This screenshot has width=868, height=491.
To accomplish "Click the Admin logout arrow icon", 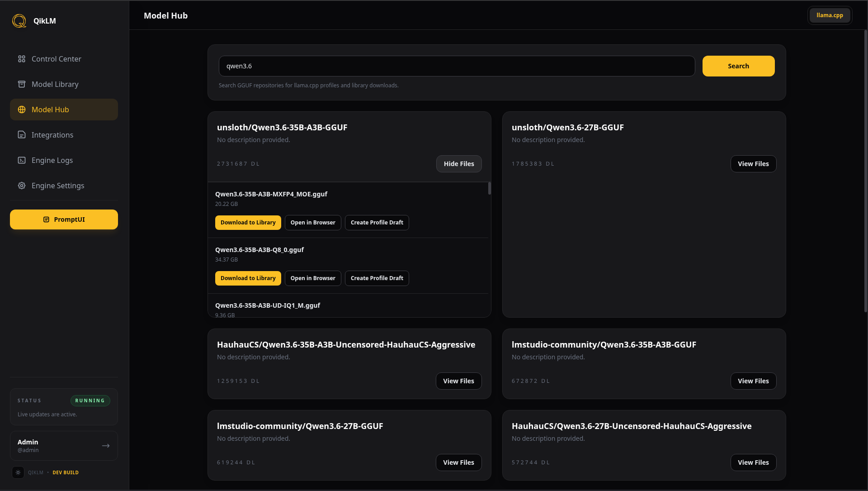I will click(x=106, y=446).
